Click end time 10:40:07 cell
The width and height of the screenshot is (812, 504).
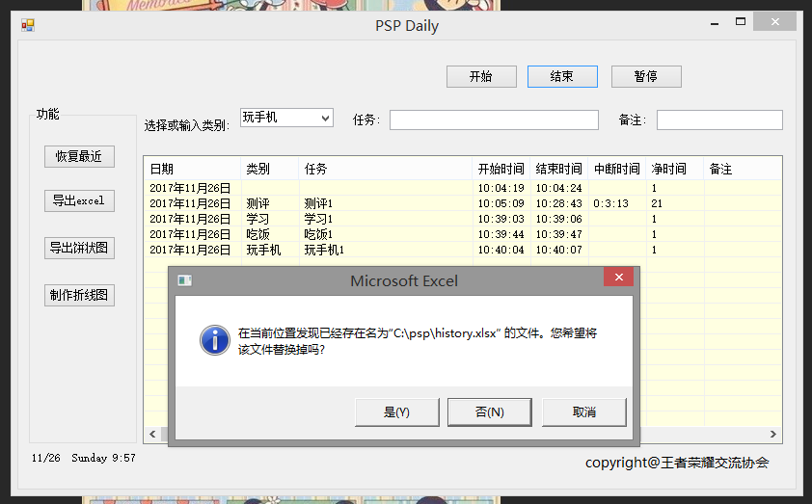[x=558, y=250]
